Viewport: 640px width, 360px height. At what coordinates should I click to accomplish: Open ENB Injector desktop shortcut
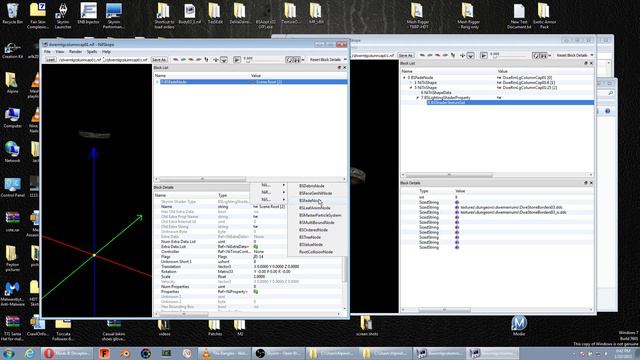(x=89, y=14)
